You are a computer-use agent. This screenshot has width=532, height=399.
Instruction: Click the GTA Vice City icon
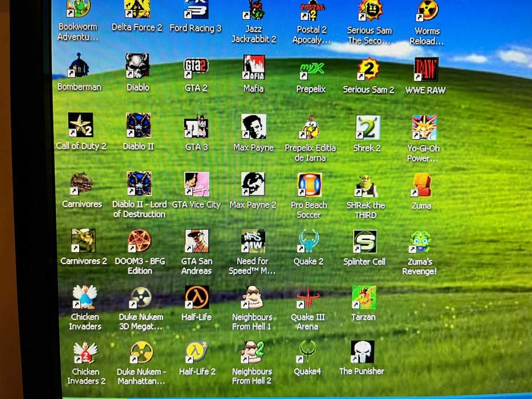[x=197, y=184]
